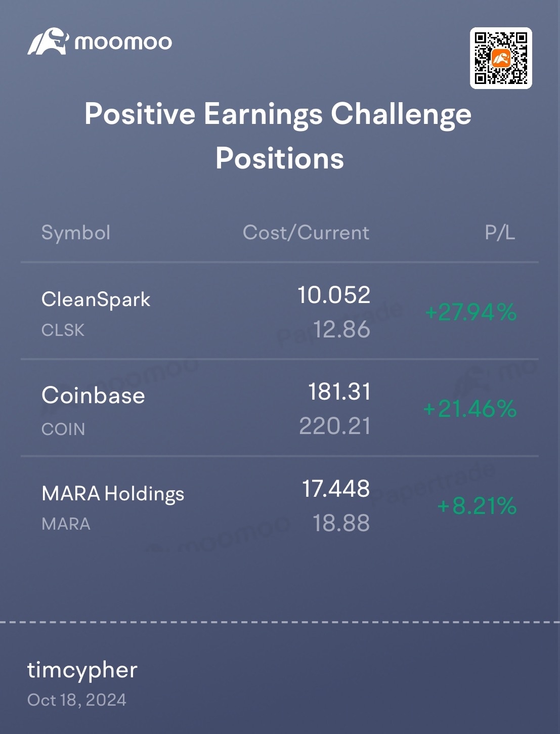Open the timcypher username profile
Image resolution: width=560 pixels, height=734 pixels.
[82, 670]
